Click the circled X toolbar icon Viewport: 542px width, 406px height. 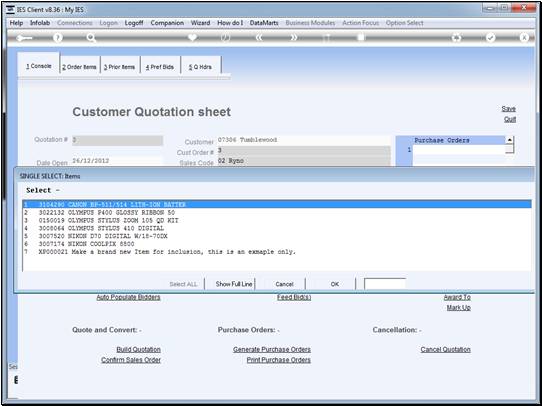click(x=524, y=38)
